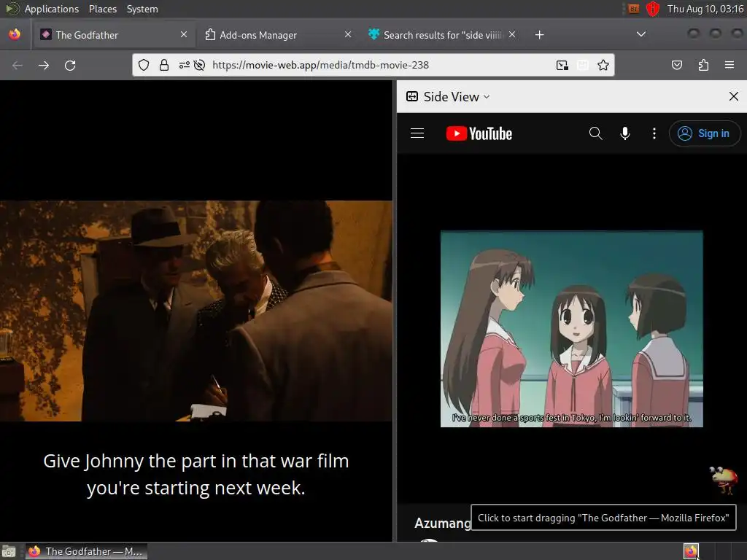Select The Godfather taskbar window button
Viewport: 747px width, 560px height.
86,552
